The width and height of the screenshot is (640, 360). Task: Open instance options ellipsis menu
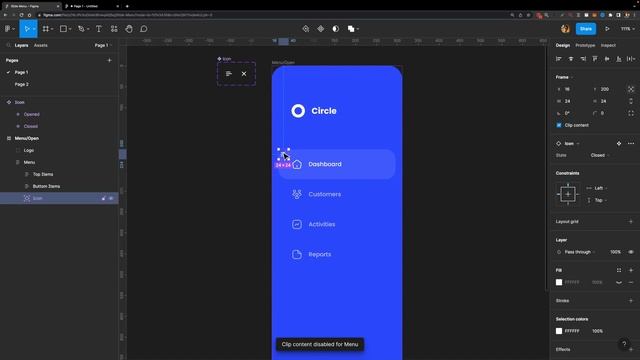[631, 144]
